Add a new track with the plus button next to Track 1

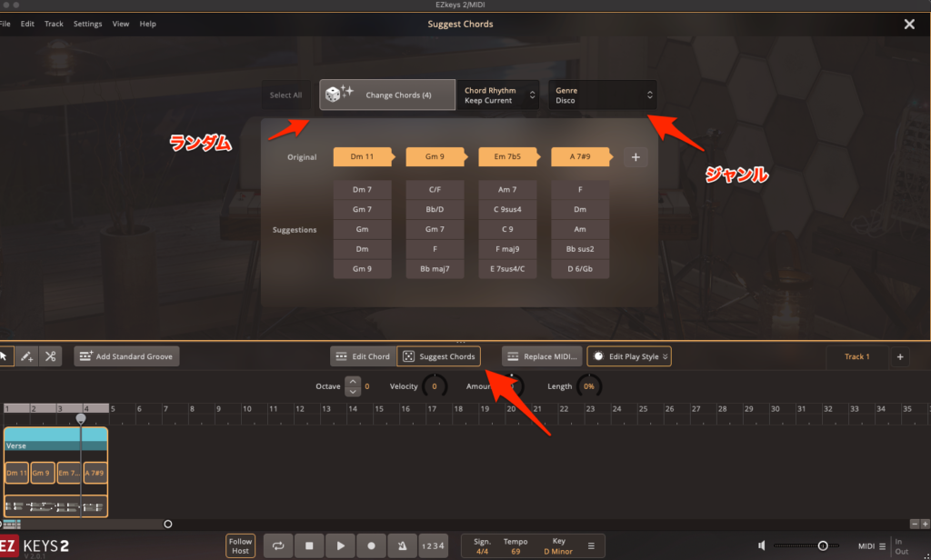point(900,356)
